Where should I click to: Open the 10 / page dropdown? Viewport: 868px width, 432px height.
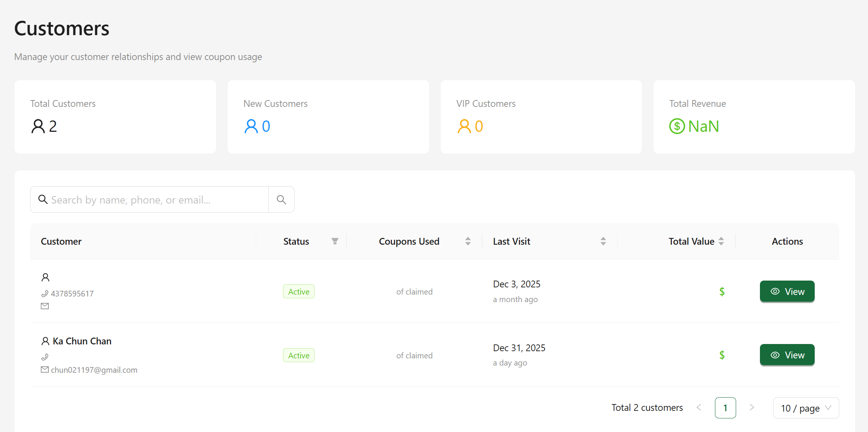coord(806,408)
